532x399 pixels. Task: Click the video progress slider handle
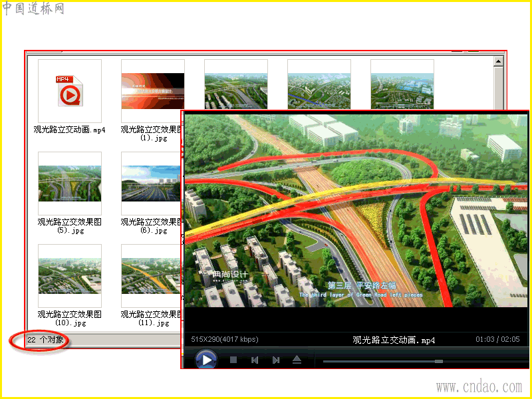pyautogui.click(x=439, y=361)
